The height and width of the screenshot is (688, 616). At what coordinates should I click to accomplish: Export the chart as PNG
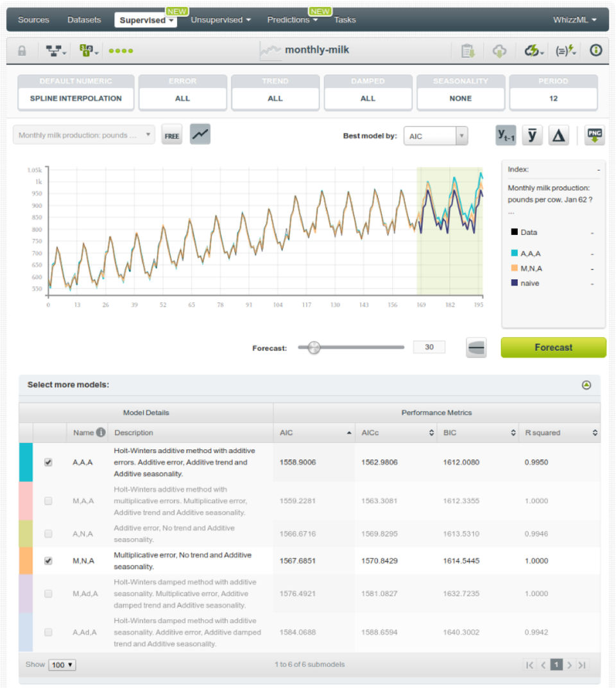594,135
